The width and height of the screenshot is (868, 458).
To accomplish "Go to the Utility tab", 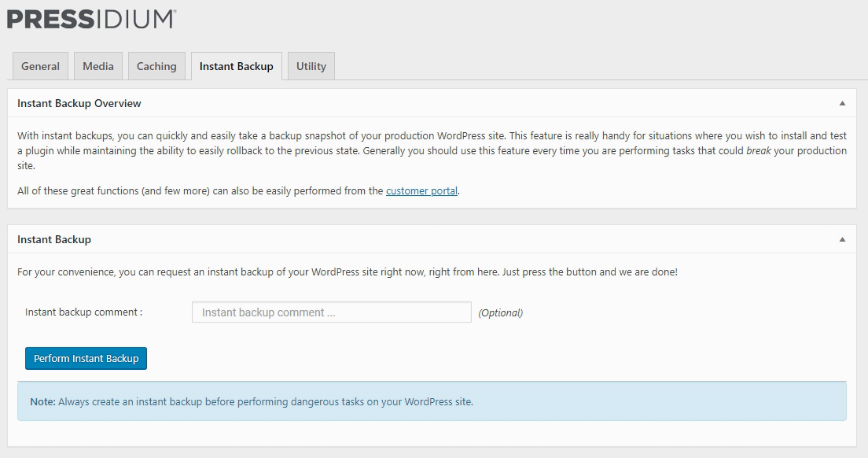I will 311,66.
